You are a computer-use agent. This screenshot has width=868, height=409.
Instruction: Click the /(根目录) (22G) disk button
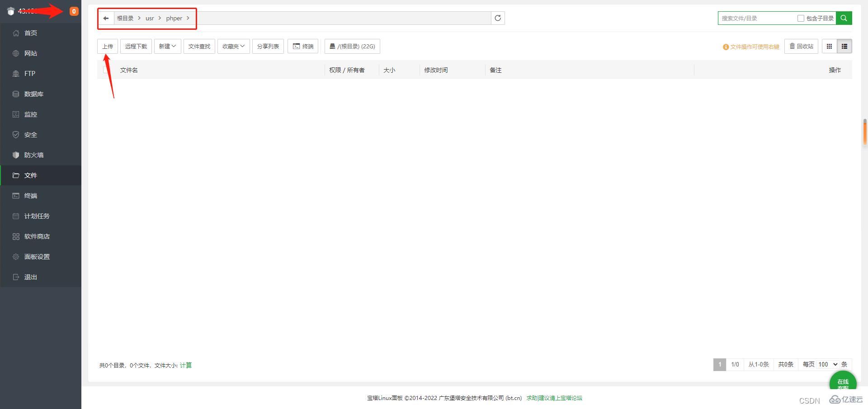[x=352, y=46]
